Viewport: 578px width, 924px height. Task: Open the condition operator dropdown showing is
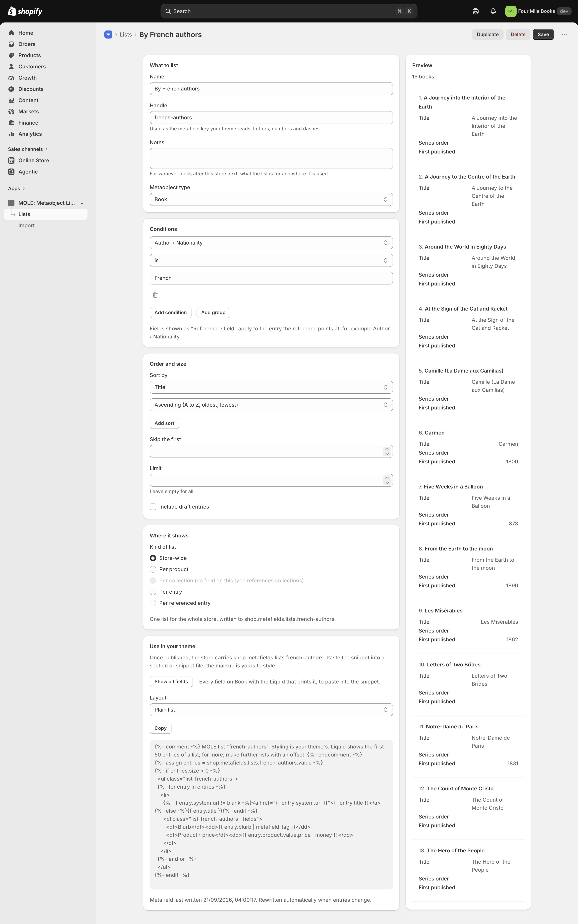(x=271, y=260)
